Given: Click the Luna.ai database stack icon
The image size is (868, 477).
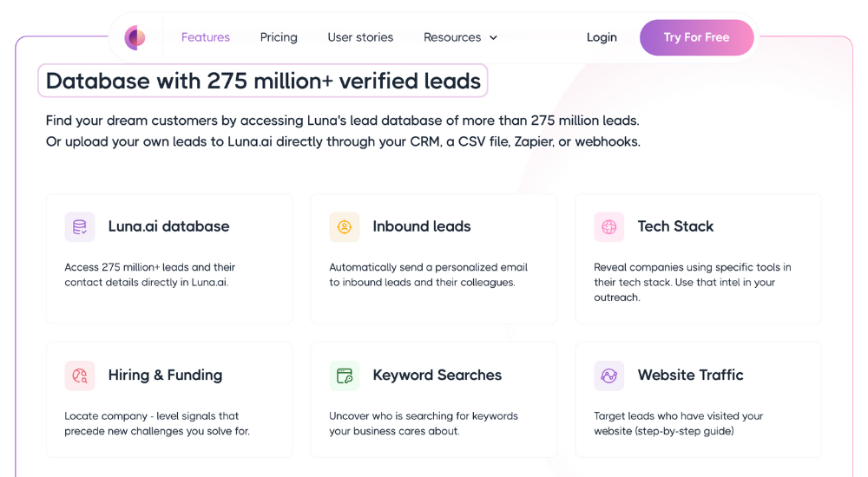Looking at the screenshot, I should click(80, 227).
